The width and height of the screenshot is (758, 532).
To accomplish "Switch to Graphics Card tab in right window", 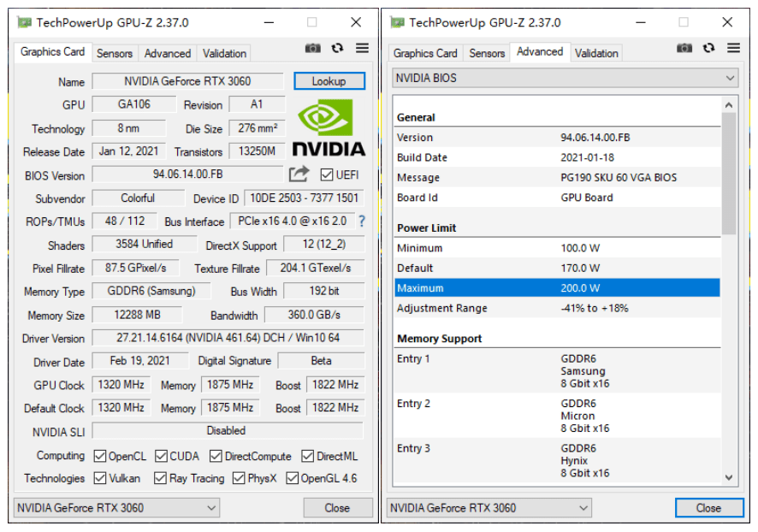I will [425, 53].
